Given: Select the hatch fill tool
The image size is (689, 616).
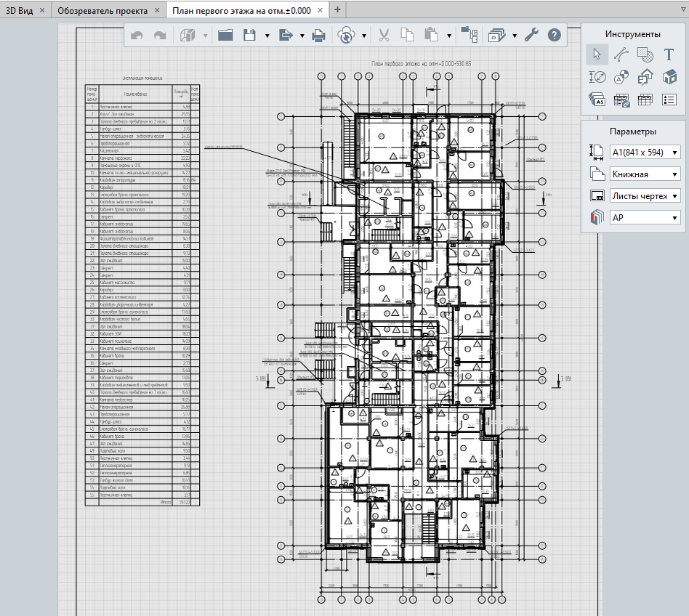Looking at the screenshot, I should 645,54.
